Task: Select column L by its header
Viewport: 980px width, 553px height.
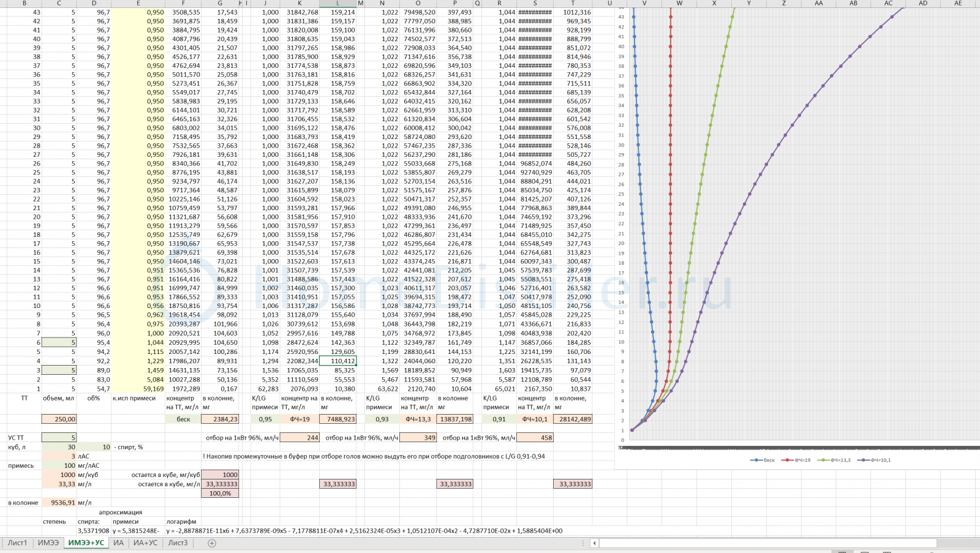Action: pyautogui.click(x=337, y=4)
